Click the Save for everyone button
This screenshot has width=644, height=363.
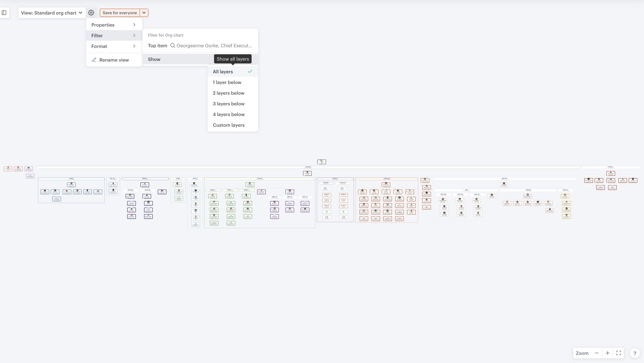[119, 13]
